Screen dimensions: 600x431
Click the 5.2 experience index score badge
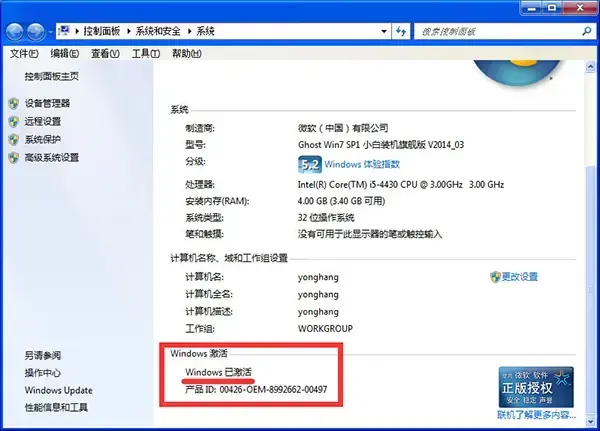[310, 165]
